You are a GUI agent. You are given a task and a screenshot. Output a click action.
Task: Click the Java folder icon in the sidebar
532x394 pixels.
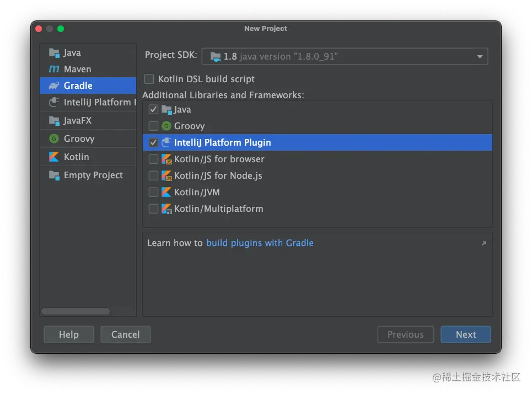54,53
